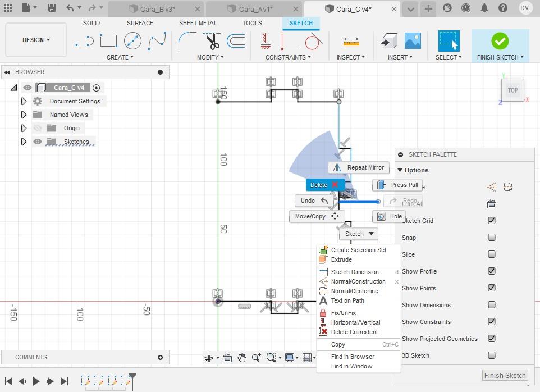Select the Offset tool in Modify
This screenshot has height=392, width=540.
pos(236,41)
